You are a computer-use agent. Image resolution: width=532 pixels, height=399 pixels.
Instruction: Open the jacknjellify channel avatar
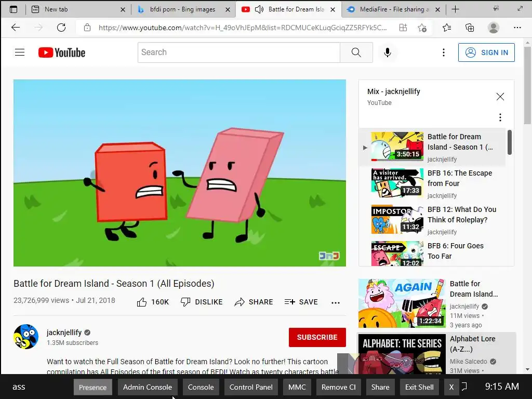click(x=26, y=337)
